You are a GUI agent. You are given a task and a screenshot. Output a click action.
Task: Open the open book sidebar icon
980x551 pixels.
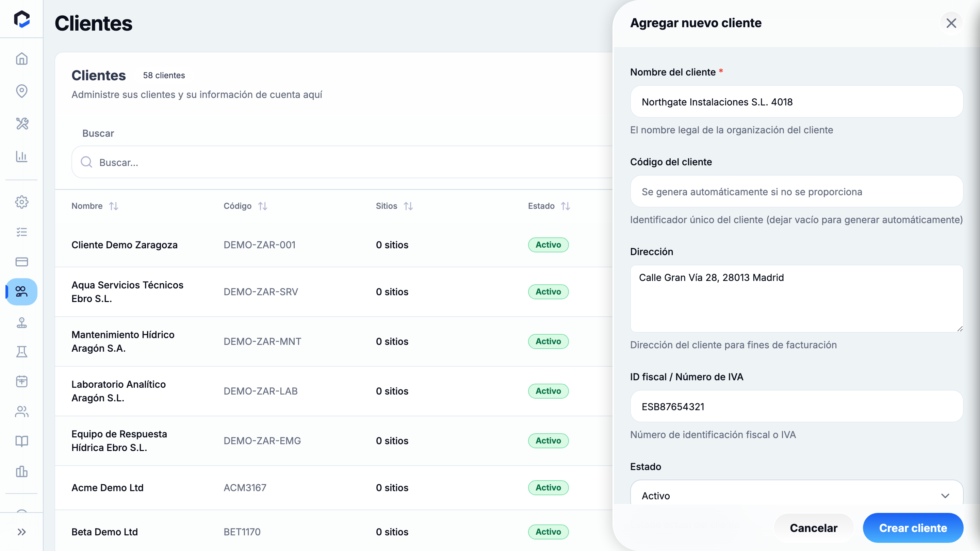tap(22, 441)
